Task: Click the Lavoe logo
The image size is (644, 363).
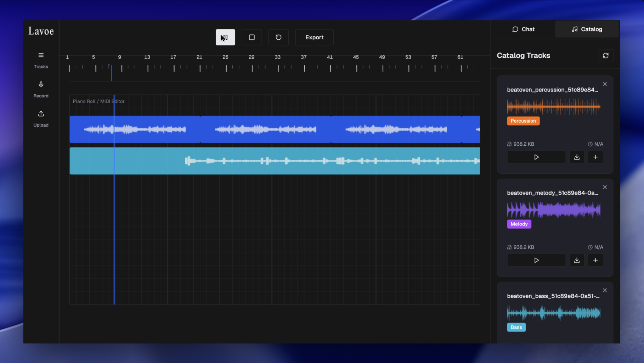Action: [41, 31]
